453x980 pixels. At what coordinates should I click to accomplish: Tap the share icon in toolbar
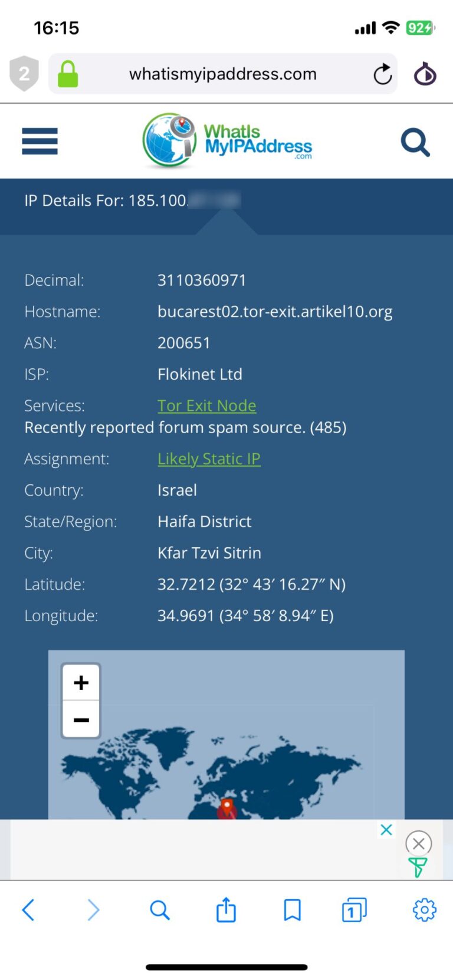pyautogui.click(x=226, y=910)
